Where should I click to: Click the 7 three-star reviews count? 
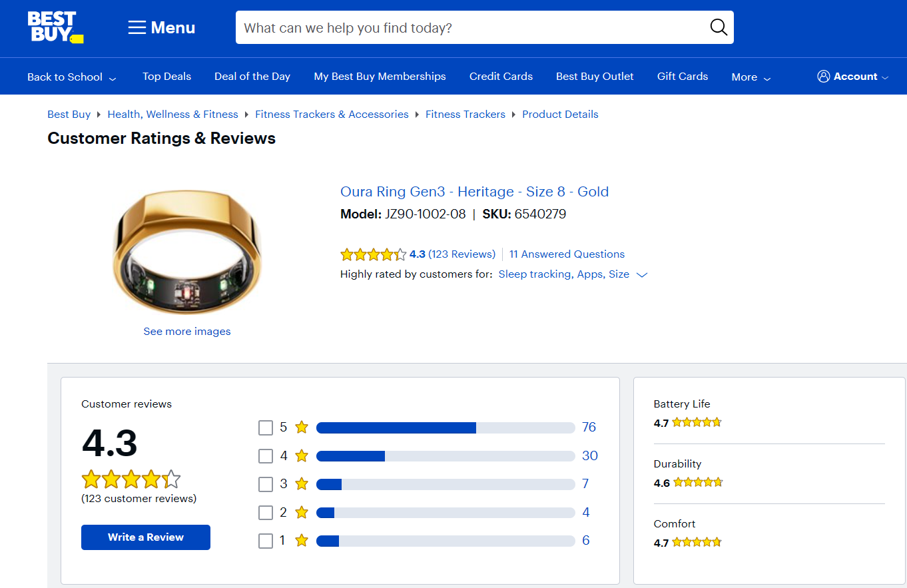coord(585,483)
